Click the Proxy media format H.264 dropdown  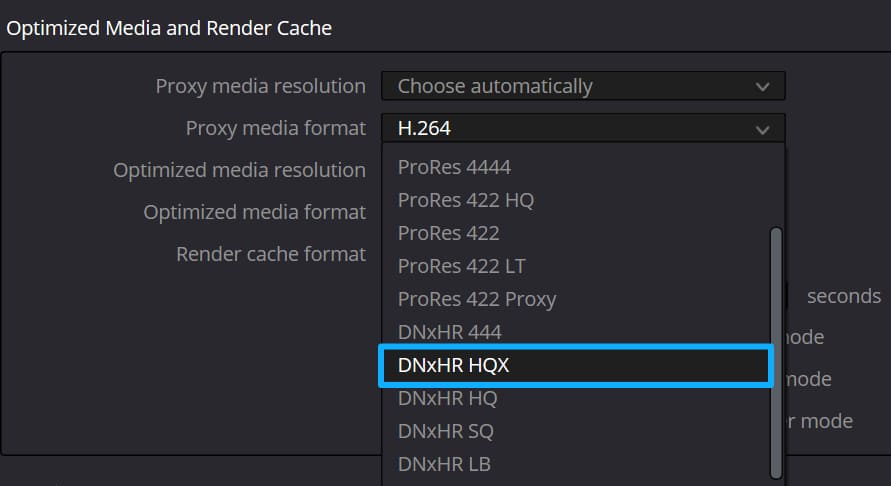tap(583, 128)
